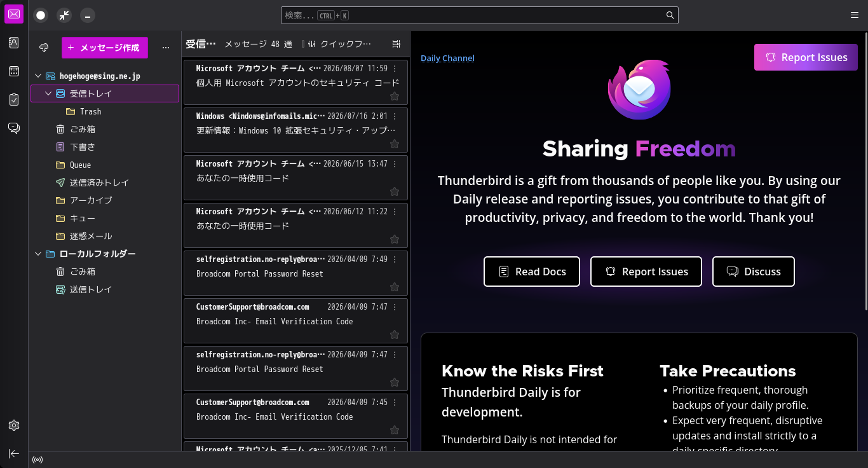This screenshot has width=868, height=468.
Task: Collapse the 受信トレイ folder chevron
Action: pos(48,93)
